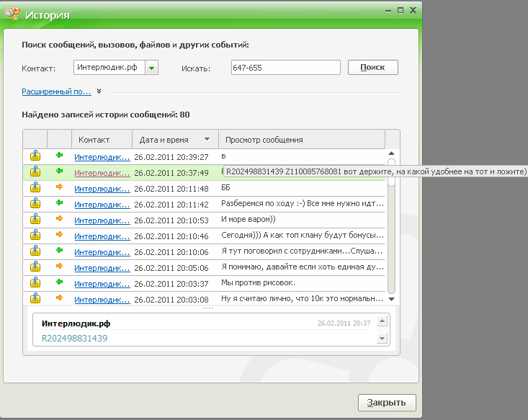Click message list scroll up arrow
The height and width of the screenshot is (420, 528).
[x=391, y=153]
